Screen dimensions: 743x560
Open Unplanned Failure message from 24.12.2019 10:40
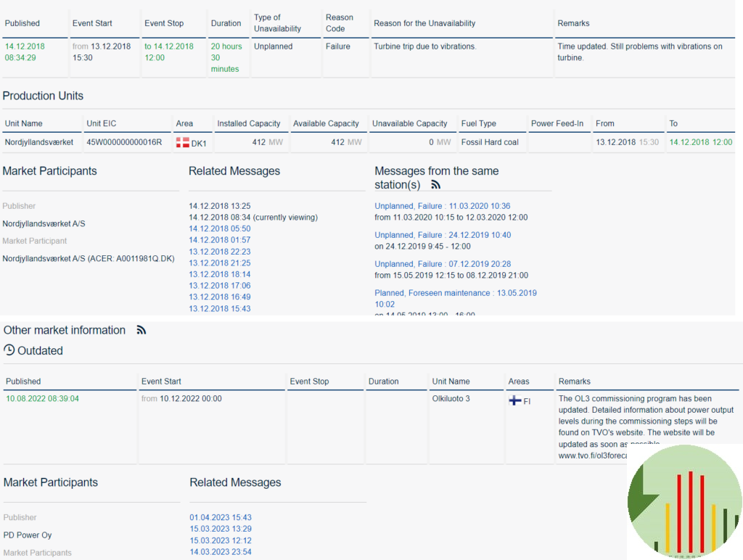(x=442, y=235)
